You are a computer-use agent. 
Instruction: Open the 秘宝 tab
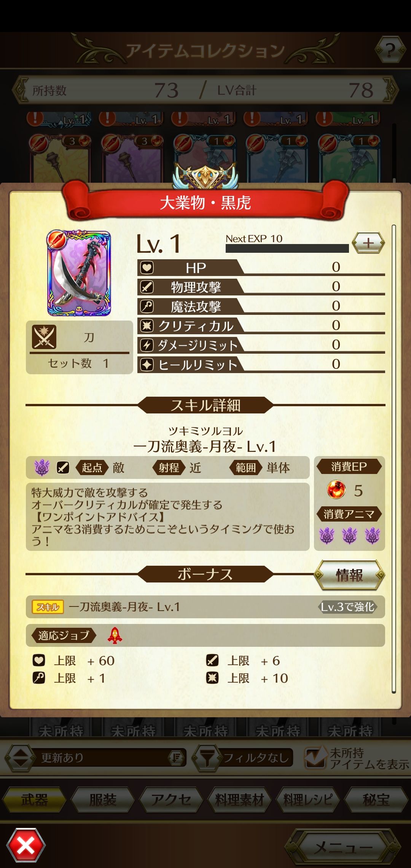tap(376, 800)
